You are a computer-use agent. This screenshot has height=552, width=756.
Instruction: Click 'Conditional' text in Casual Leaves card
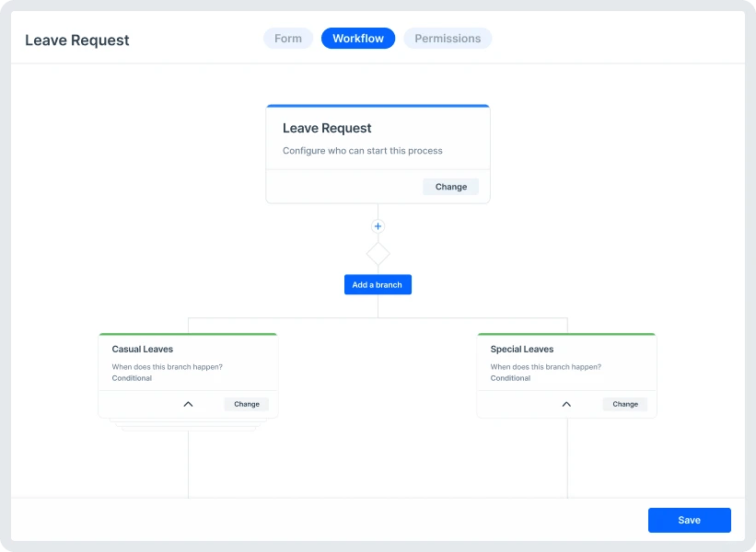(132, 378)
